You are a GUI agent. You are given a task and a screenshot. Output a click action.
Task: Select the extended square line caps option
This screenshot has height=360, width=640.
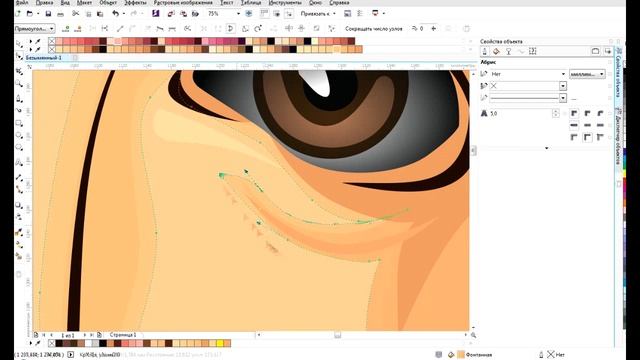point(600,125)
